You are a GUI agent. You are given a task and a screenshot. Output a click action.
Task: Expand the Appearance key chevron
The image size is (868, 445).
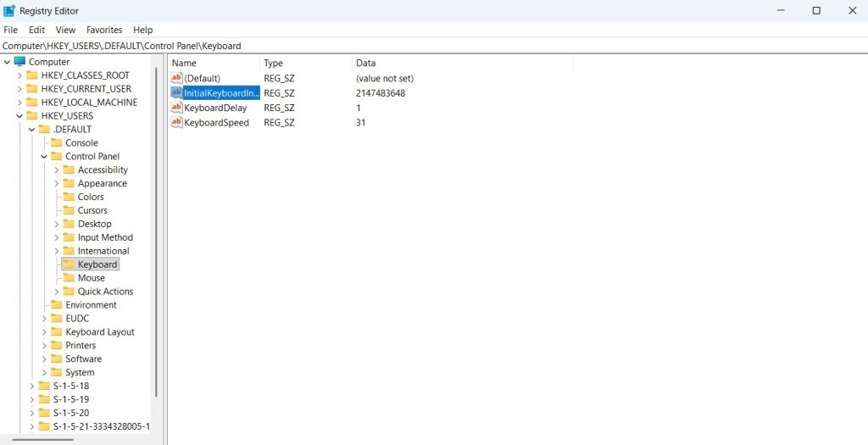point(57,184)
